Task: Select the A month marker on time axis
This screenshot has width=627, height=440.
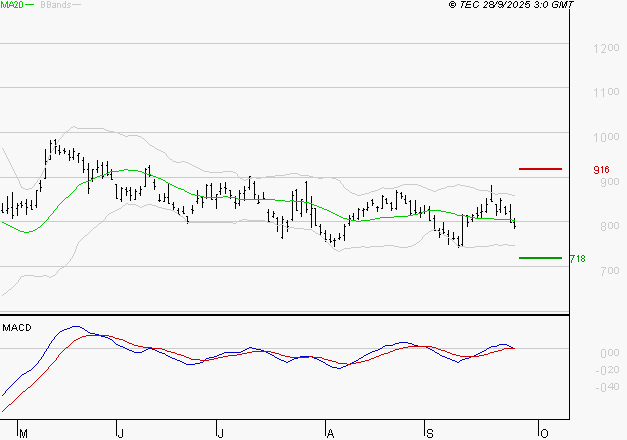Action: (330, 432)
